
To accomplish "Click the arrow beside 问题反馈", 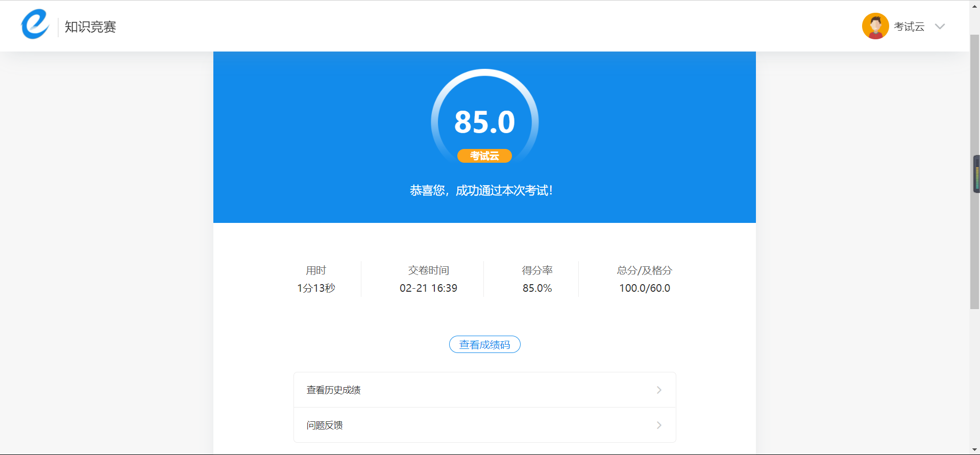I will [659, 425].
